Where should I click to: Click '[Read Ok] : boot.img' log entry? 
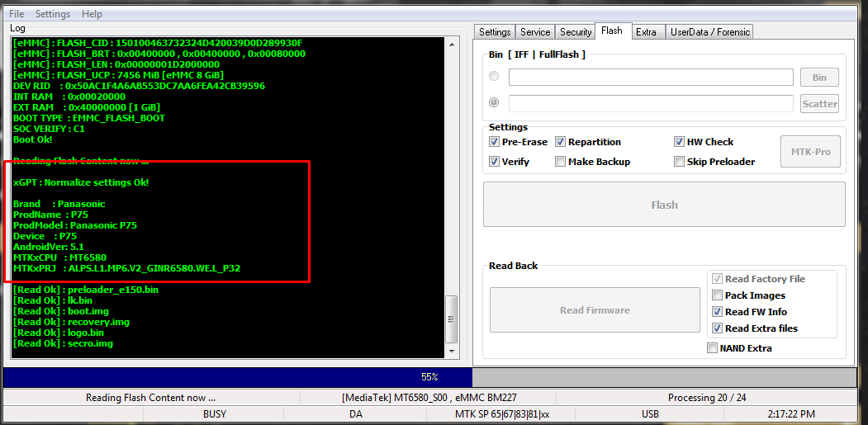[61, 311]
